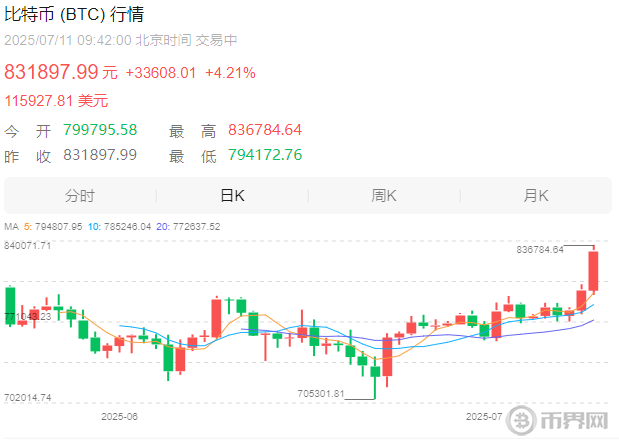Click the lowest green candle at 705301.81
The width and height of the screenshot is (619, 448).
pos(375,372)
